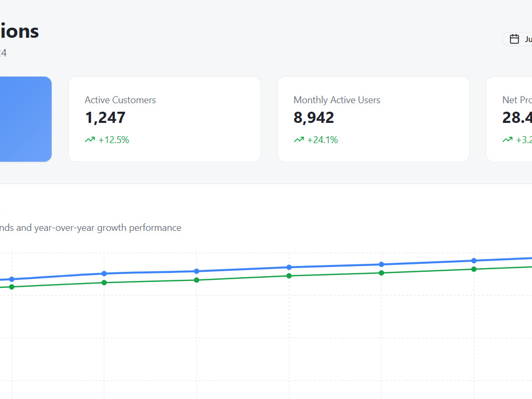Click the trend arrow icon beside +12.5%

click(x=90, y=140)
